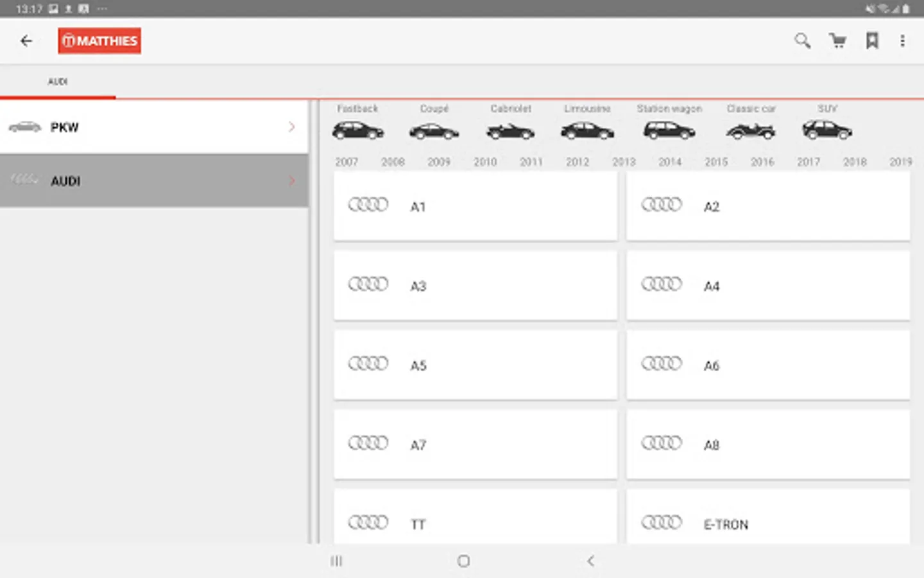The image size is (924, 578).
Task: Tap the Audi rings logo beside E-TRON
Action: [x=662, y=522]
